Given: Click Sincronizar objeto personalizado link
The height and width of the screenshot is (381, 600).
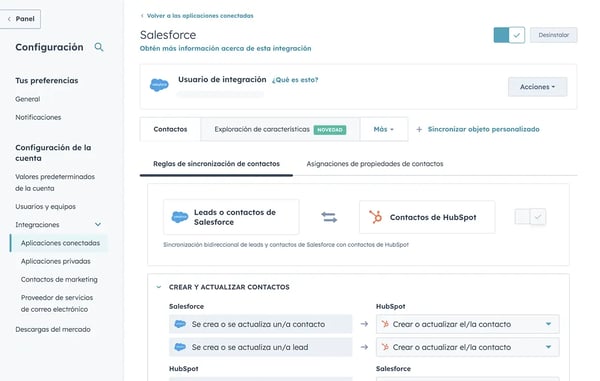Looking at the screenshot, I should click(x=483, y=129).
